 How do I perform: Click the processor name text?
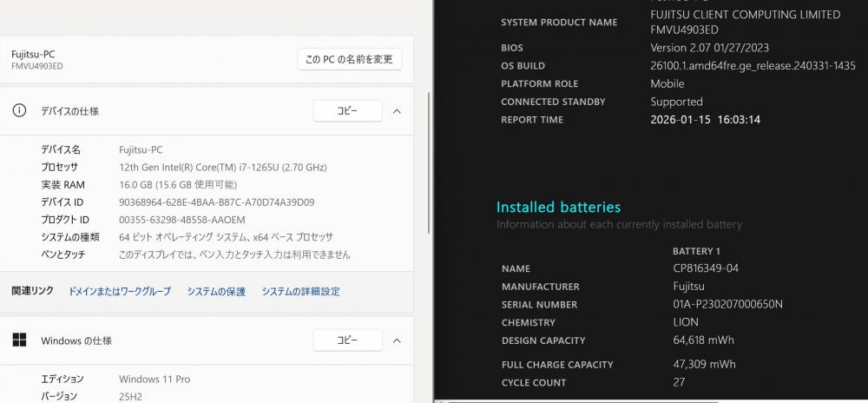click(x=222, y=167)
